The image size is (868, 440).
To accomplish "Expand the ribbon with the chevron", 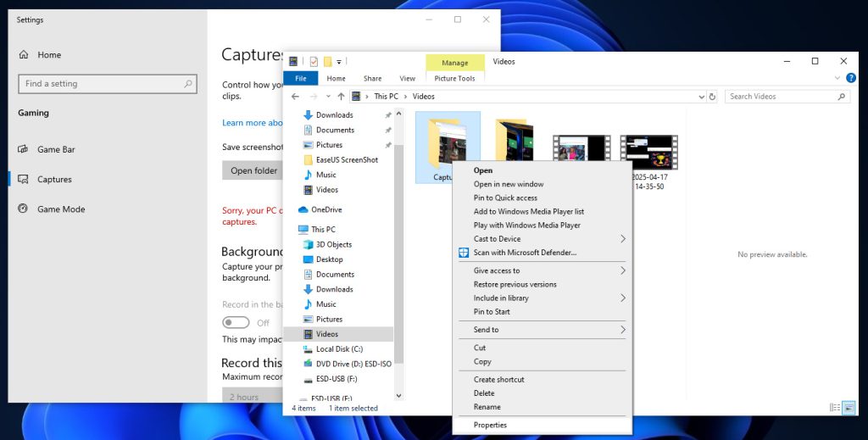I will pos(837,78).
